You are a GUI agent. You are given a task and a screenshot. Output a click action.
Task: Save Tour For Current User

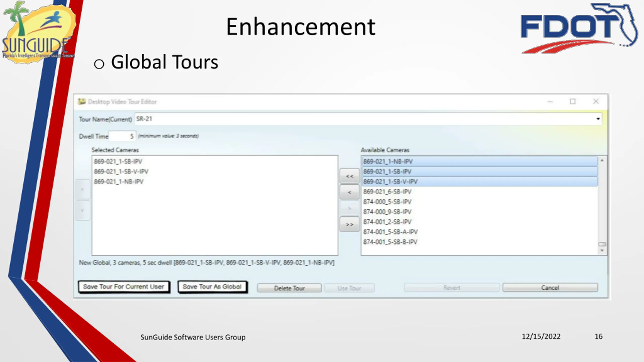tap(124, 287)
